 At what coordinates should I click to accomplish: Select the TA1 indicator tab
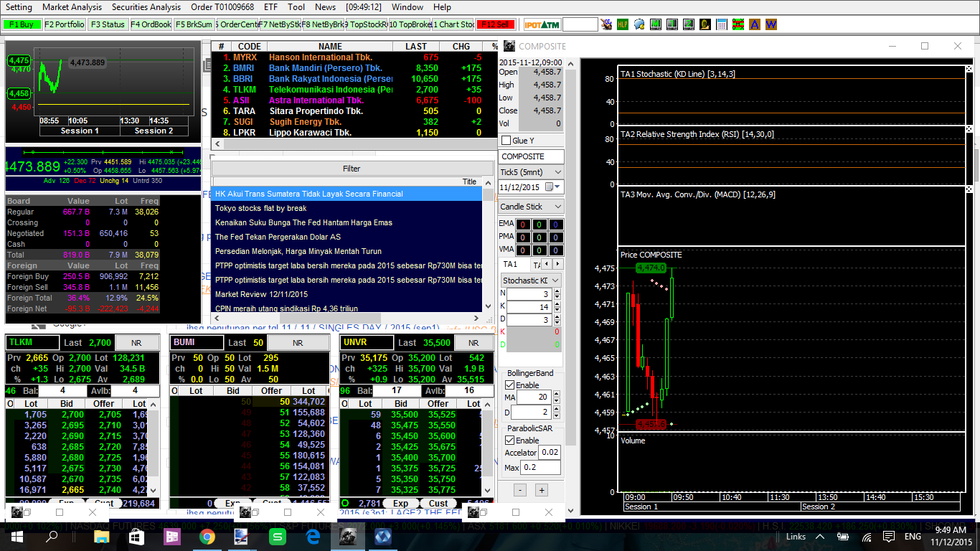[509, 265]
